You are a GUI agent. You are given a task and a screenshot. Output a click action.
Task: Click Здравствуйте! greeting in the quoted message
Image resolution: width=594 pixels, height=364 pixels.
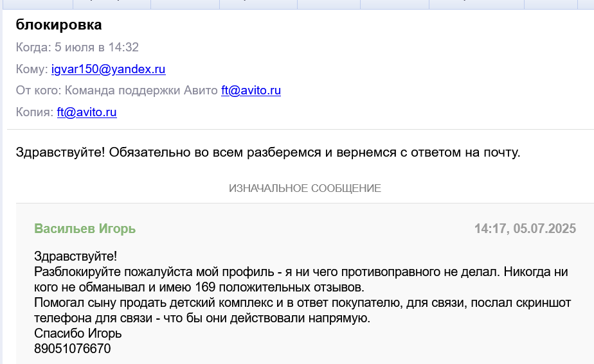pos(75,256)
